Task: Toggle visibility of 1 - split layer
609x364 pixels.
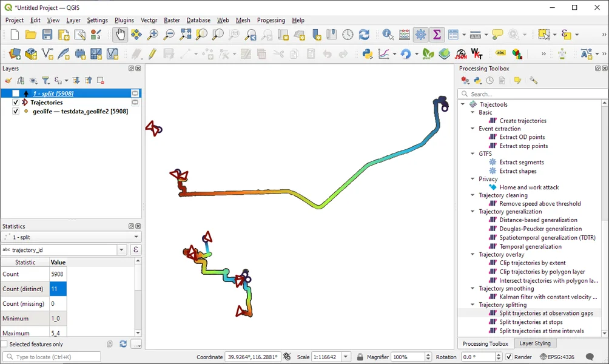Action: (16, 93)
